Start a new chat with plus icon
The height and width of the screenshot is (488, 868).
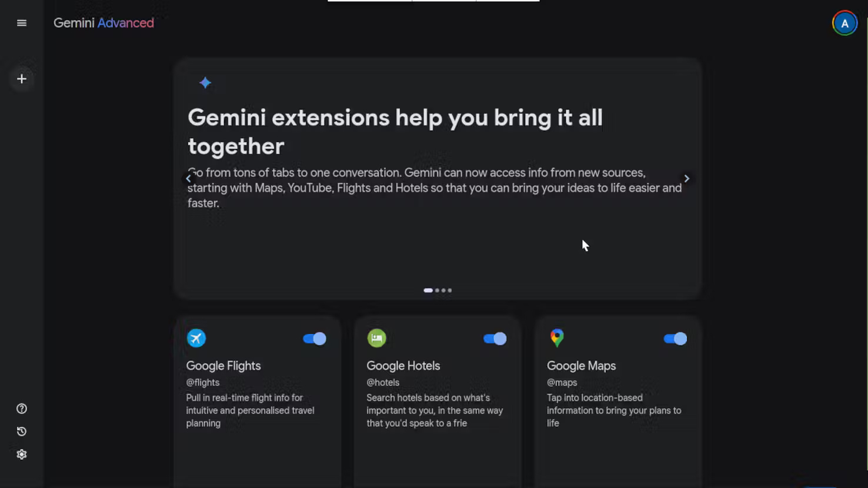[x=22, y=79]
